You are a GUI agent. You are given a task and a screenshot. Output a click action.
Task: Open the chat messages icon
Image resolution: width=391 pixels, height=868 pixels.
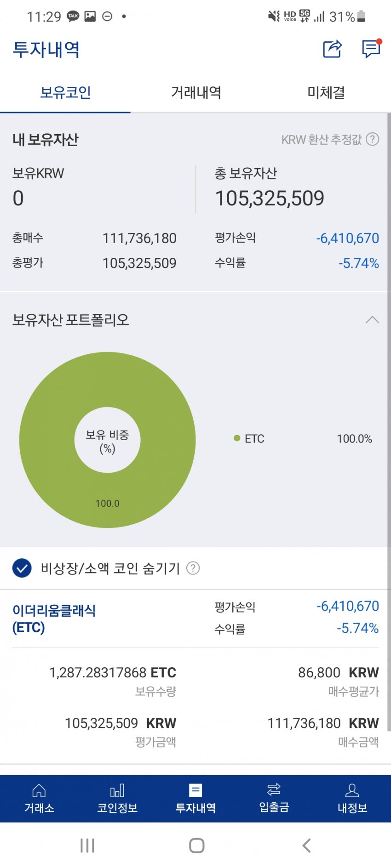point(371,49)
